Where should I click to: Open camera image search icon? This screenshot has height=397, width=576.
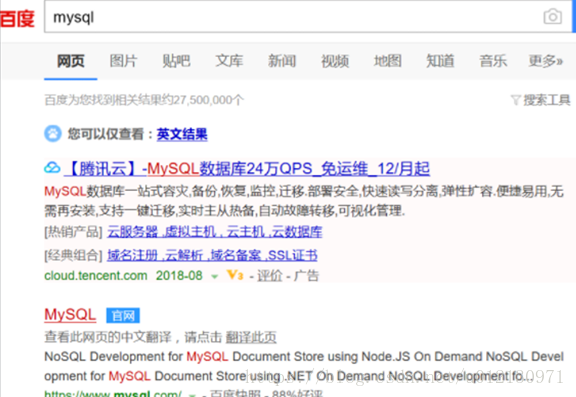(x=552, y=17)
